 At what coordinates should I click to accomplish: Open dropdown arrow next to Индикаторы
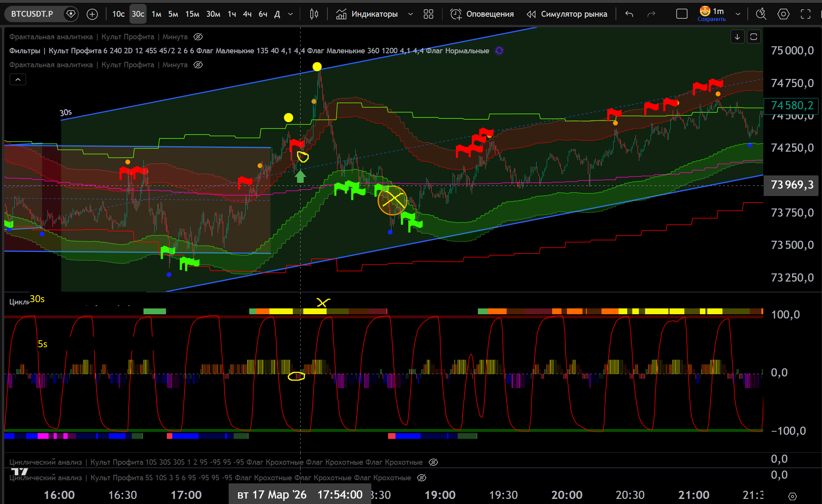tap(410, 14)
